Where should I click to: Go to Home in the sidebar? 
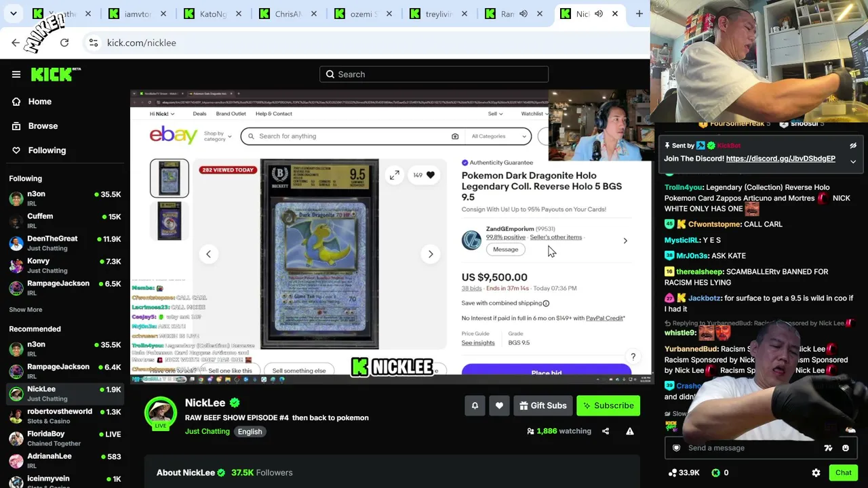point(39,102)
